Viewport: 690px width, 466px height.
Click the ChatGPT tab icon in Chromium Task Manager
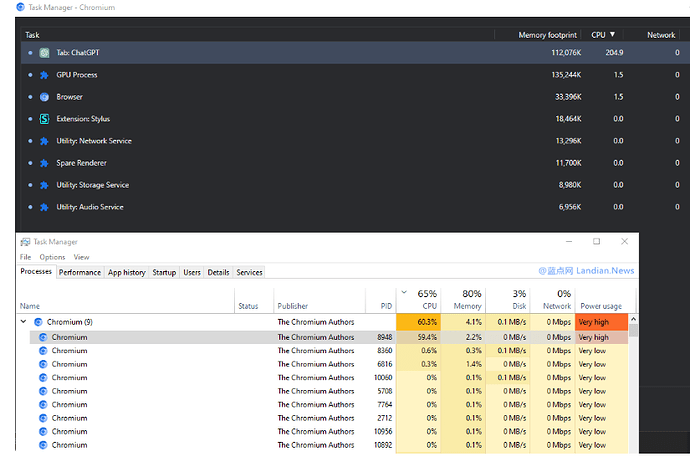click(x=44, y=53)
